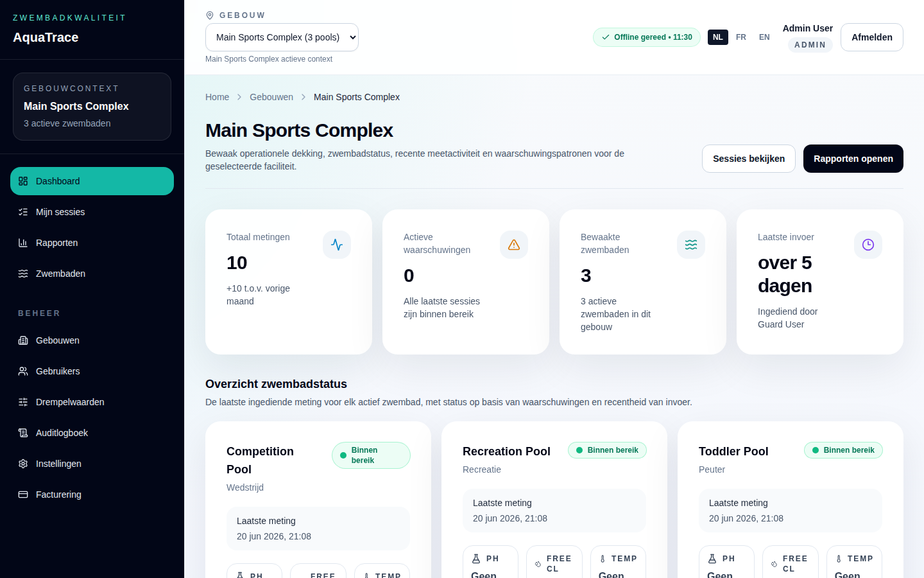Click the Mijn sessies checklist icon
The width and height of the screenshot is (924, 578).
tap(23, 212)
